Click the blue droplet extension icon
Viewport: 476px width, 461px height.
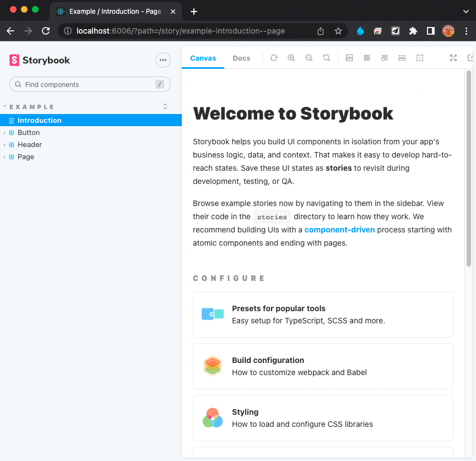(x=360, y=31)
